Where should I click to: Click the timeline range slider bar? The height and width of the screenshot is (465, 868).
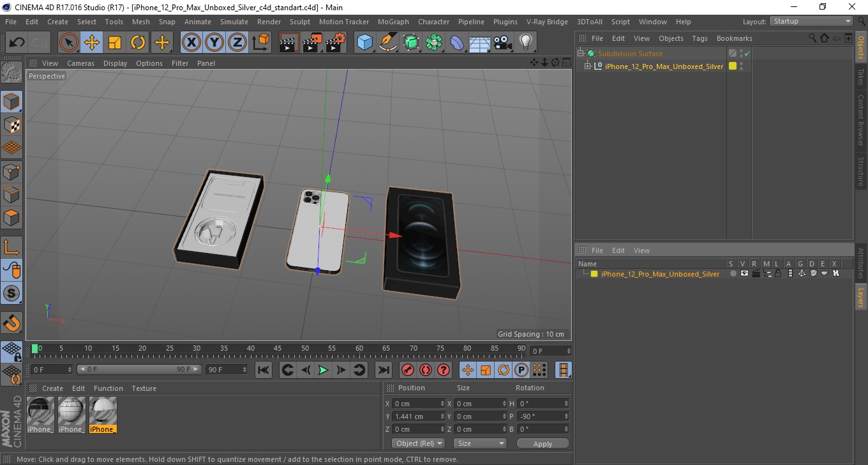click(139, 369)
